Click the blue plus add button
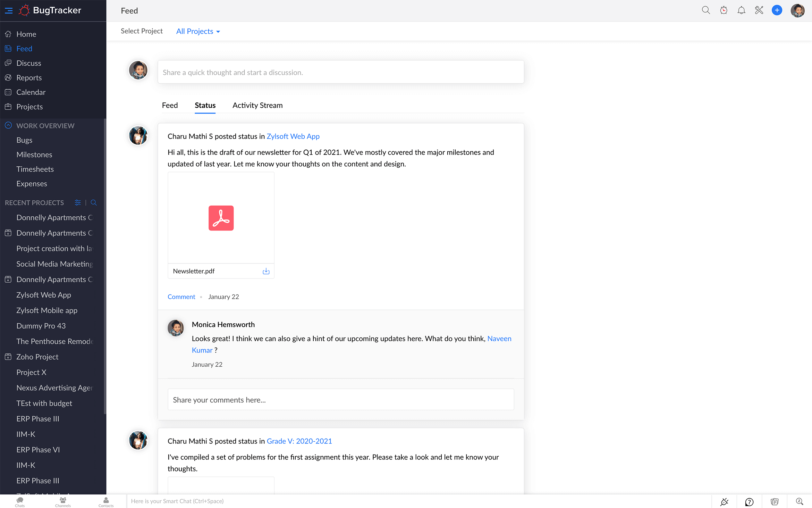This screenshot has width=812, height=508. coord(777,10)
